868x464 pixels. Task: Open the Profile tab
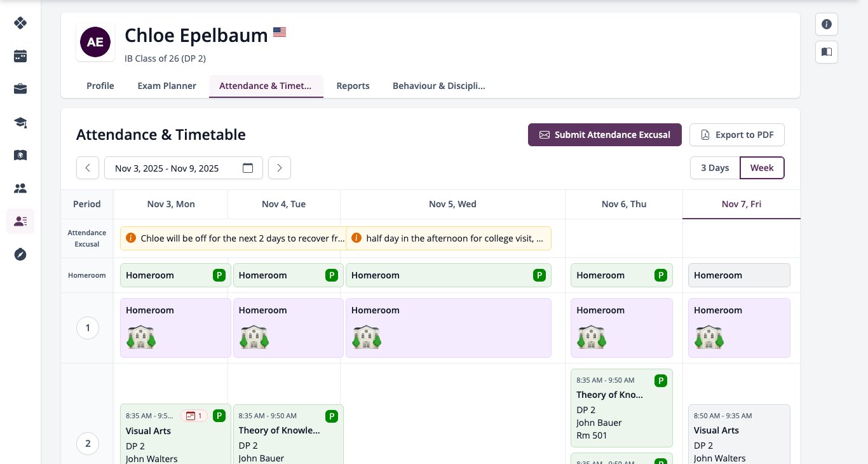100,86
